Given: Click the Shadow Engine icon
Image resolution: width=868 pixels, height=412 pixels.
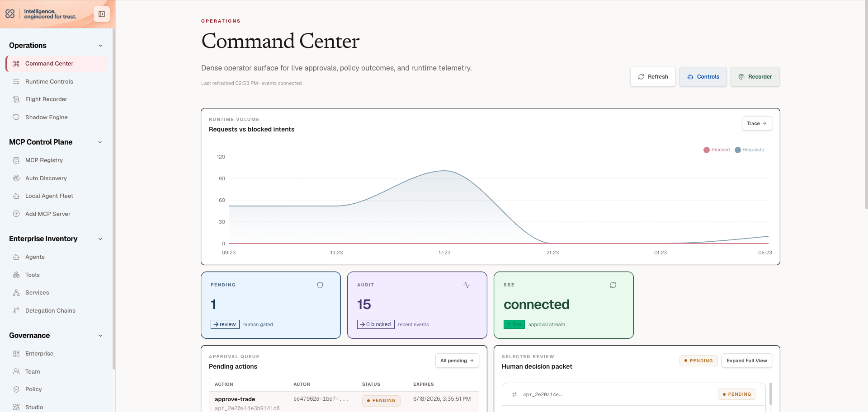Looking at the screenshot, I should (16, 117).
